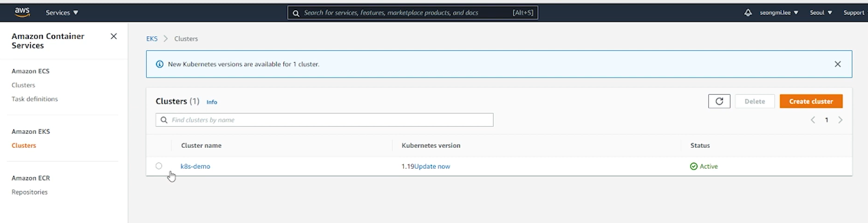868x223 pixels.
Task: Click the Clusters breadcrumb text
Action: tap(186, 39)
